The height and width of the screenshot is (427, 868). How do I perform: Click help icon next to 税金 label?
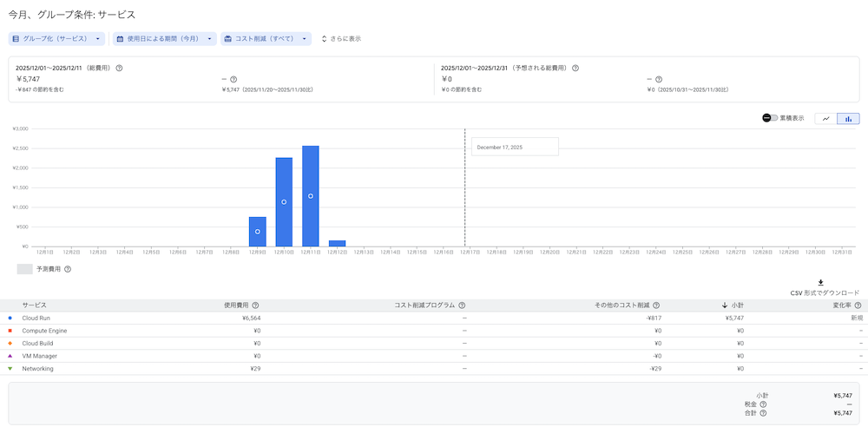click(x=763, y=404)
